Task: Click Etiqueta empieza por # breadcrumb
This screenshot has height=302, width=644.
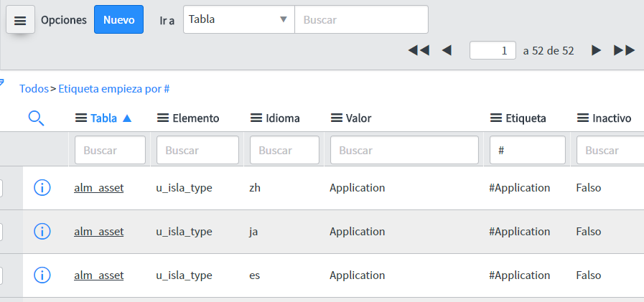Action: click(x=114, y=89)
